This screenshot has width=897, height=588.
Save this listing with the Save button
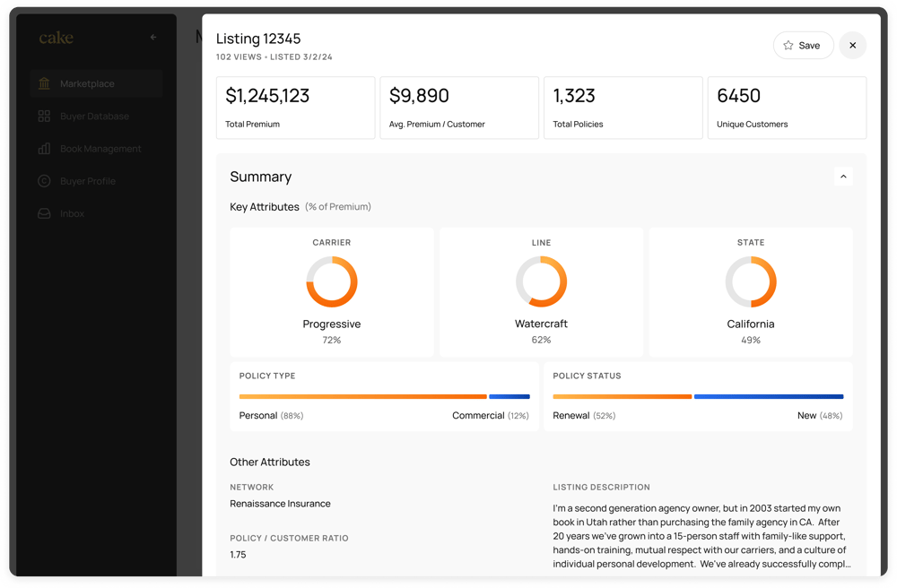tap(803, 45)
